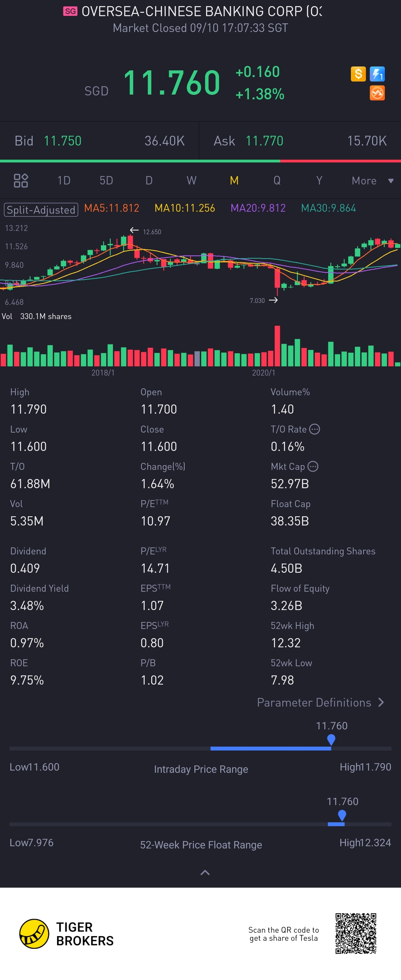Tap the yellow dollar sign icon
401x980 pixels.
(358, 74)
